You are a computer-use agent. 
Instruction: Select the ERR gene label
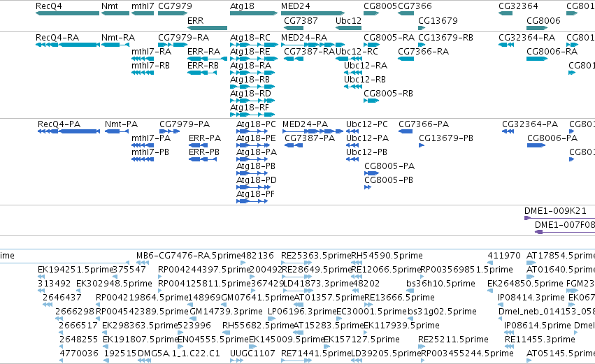pyautogui.click(x=196, y=21)
